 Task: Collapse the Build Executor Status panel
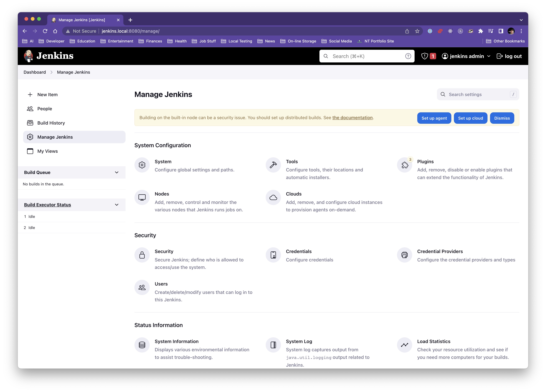[117, 205]
